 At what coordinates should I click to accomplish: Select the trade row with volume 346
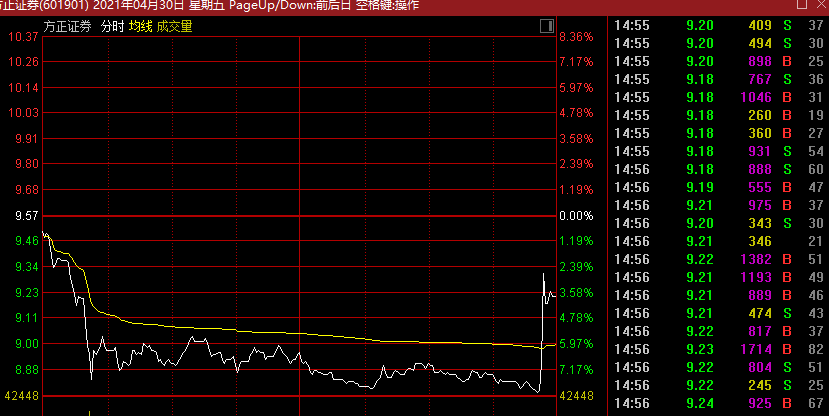coord(716,241)
